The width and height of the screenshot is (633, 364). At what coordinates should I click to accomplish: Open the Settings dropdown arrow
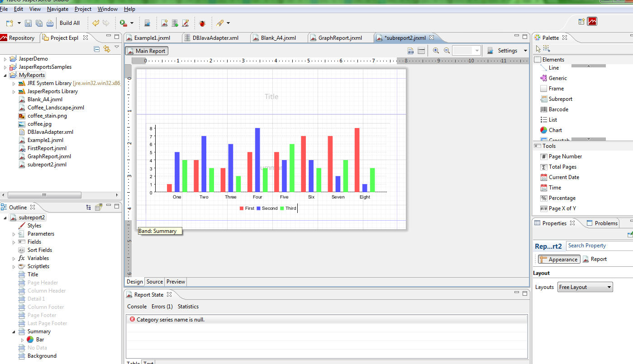click(x=525, y=51)
